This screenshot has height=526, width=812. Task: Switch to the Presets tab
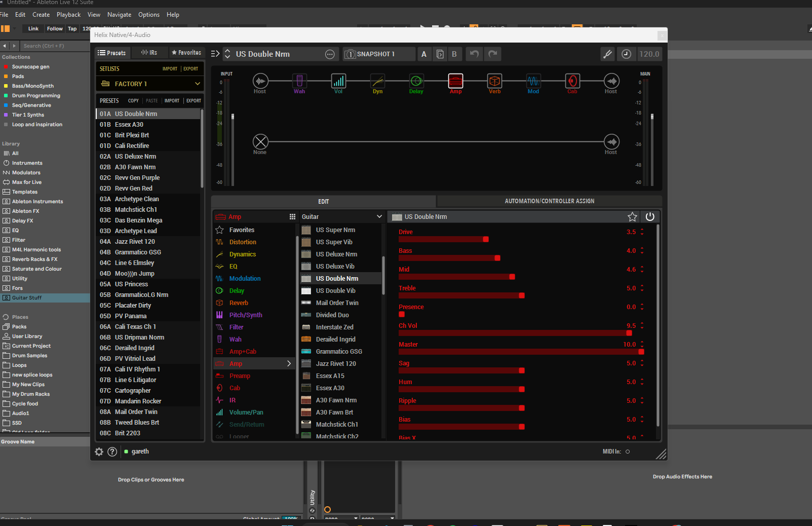[x=112, y=53]
